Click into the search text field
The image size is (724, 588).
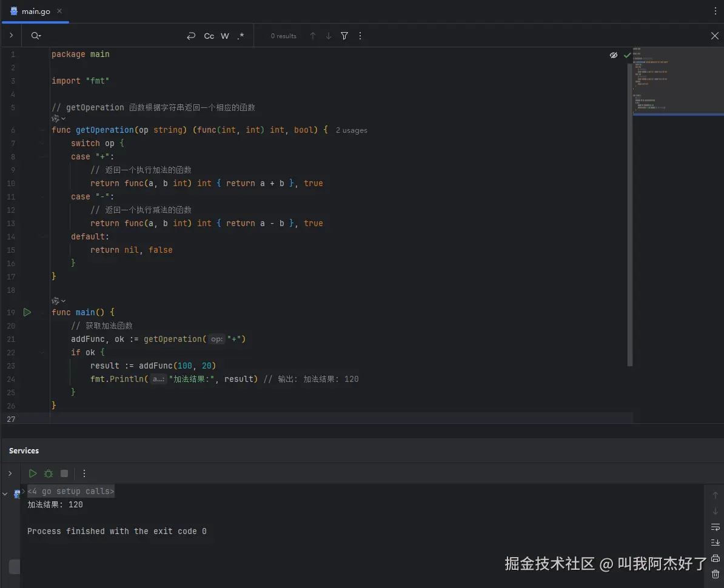(x=113, y=36)
